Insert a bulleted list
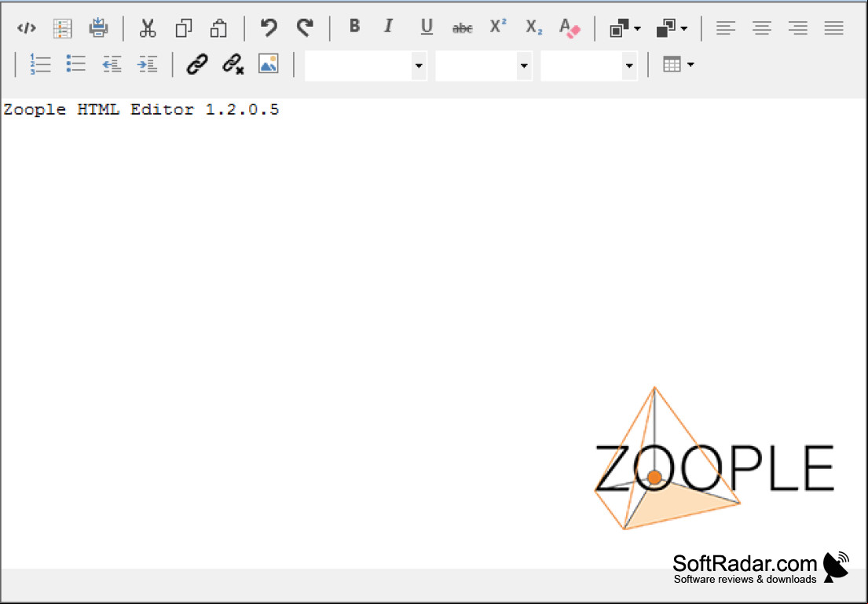Image resolution: width=868 pixels, height=604 pixels. tap(76, 64)
